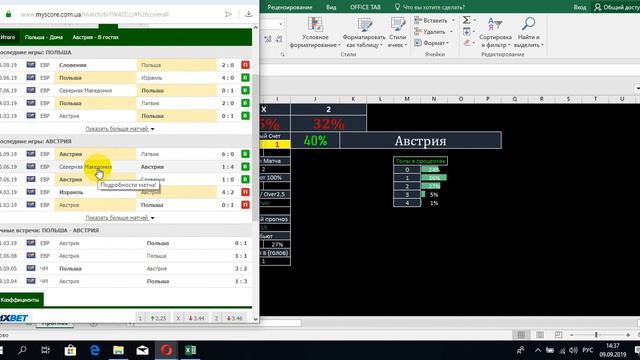Click the Page Layout view icon in status bar
Screen dimensions: 640x360
coord(540,335)
